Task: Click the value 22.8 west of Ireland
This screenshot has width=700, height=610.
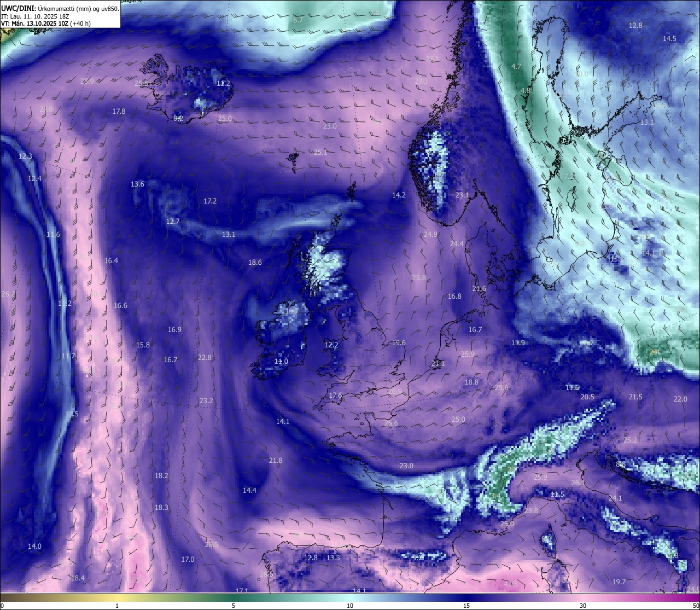Action: 205,357
